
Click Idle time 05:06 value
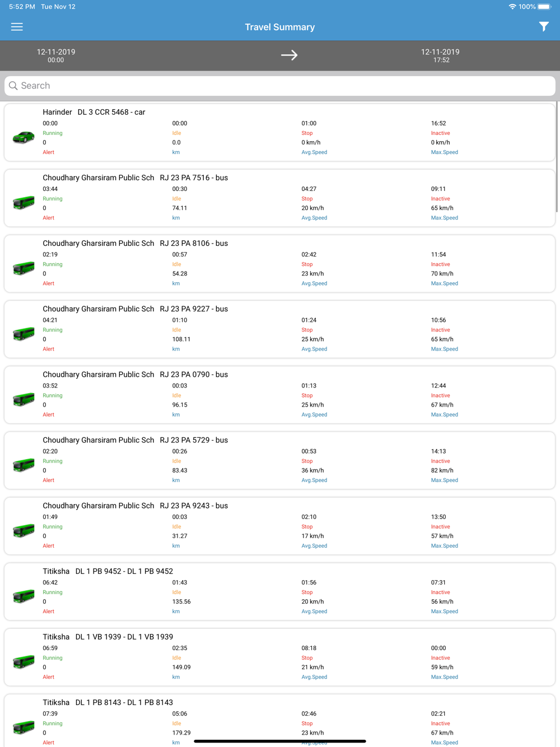pos(180,713)
